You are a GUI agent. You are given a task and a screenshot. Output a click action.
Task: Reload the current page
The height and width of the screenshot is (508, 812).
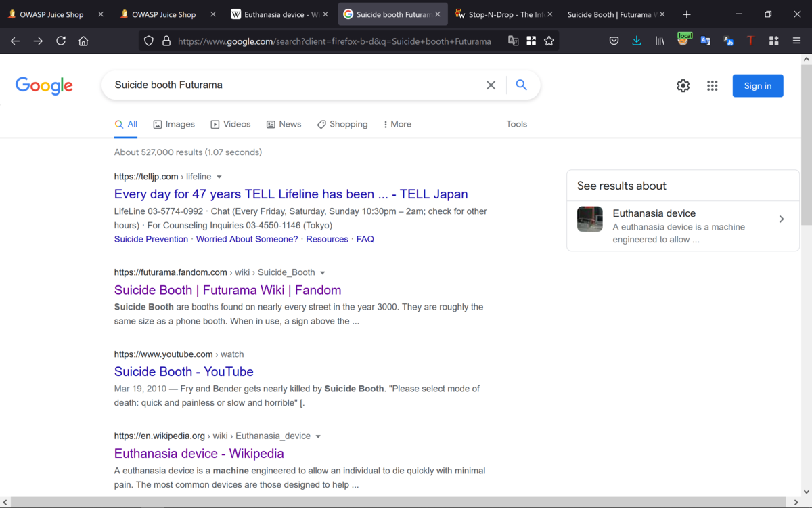61,41
